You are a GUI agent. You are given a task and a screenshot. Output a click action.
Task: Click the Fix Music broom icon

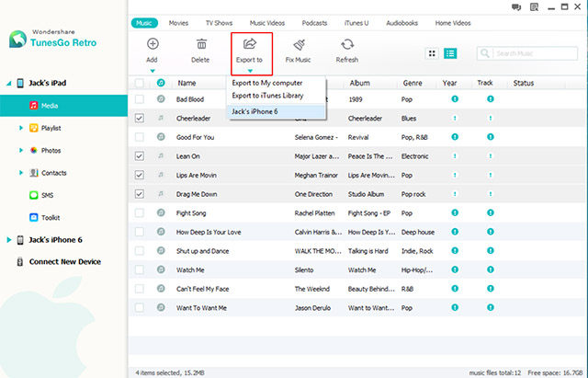pyautogui.click(x=299, y=44)
